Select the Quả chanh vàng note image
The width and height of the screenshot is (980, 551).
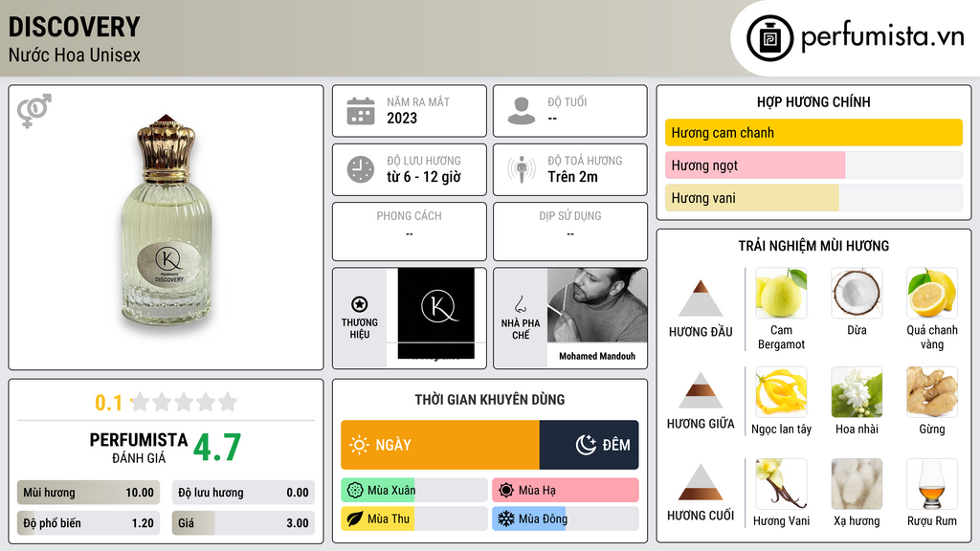click(932, 293)
